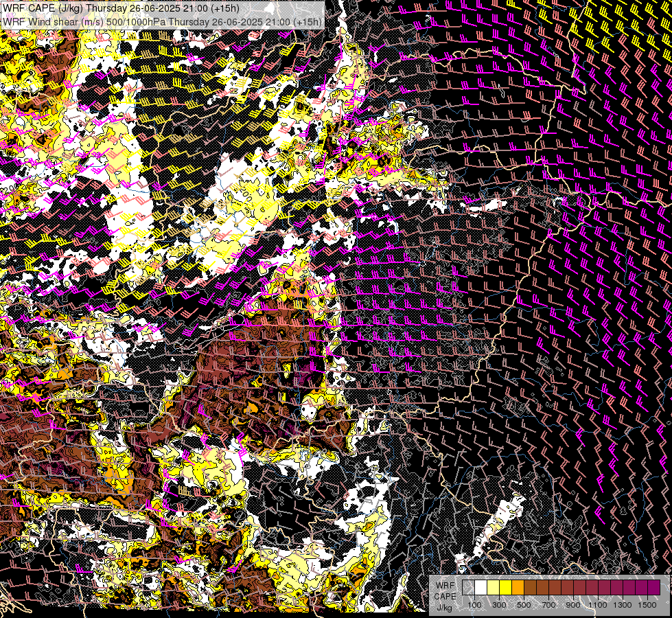This screenshot has height=618, width=672.
Task: Click the legend value 1300
Action: tap(623, 605)
